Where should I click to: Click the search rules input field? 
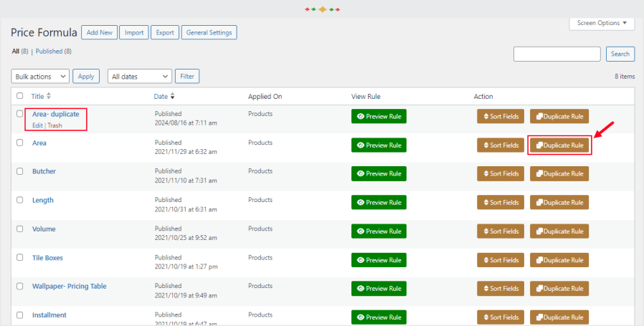pyautogui.click(x=557, y=54)
